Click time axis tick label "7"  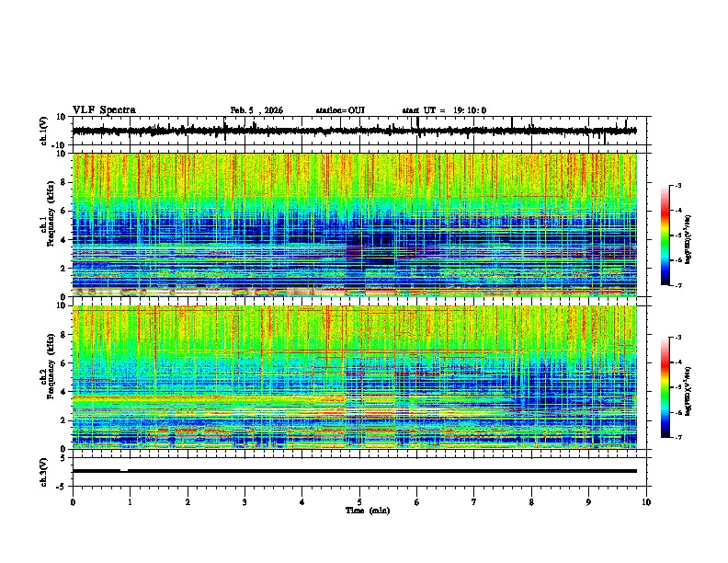(474, 502)
